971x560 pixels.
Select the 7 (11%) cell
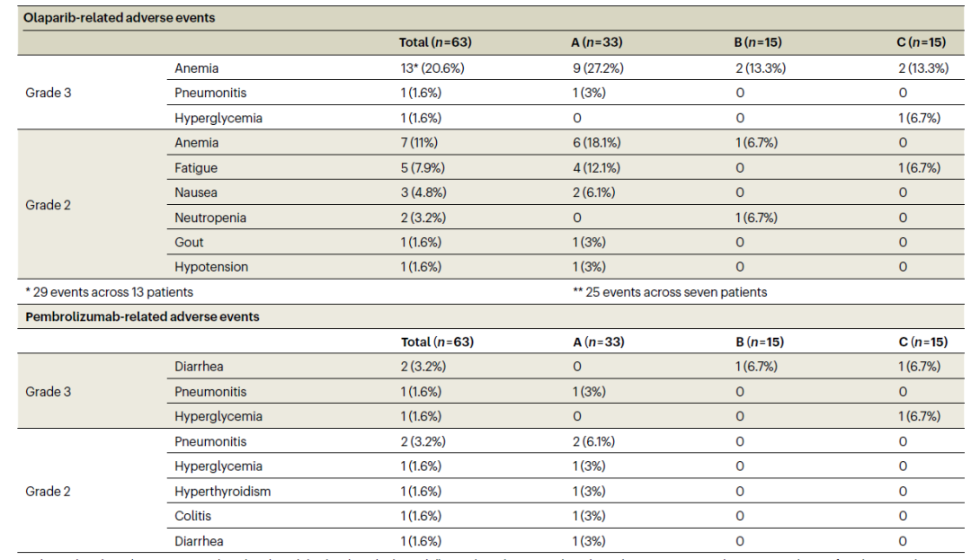[x=421, y=143]
